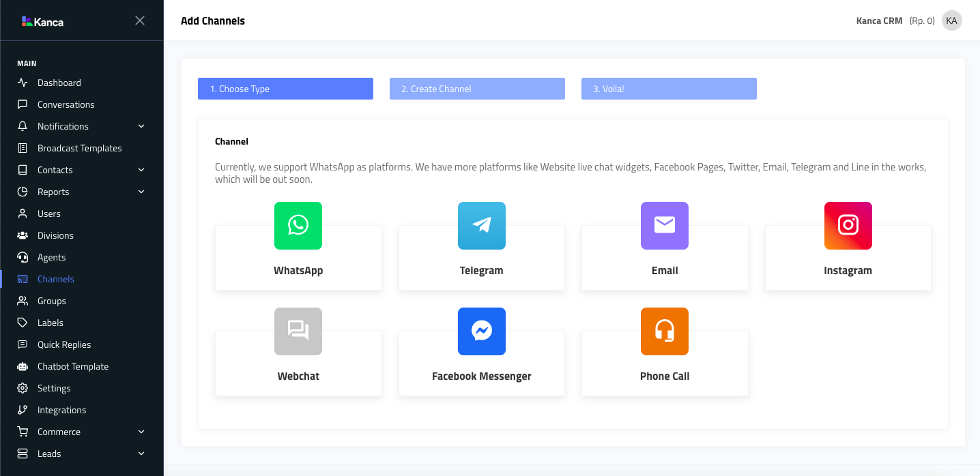The image size is (980, 476).
Task: Expand the Leads menu
Action: [x=141, y=453]
